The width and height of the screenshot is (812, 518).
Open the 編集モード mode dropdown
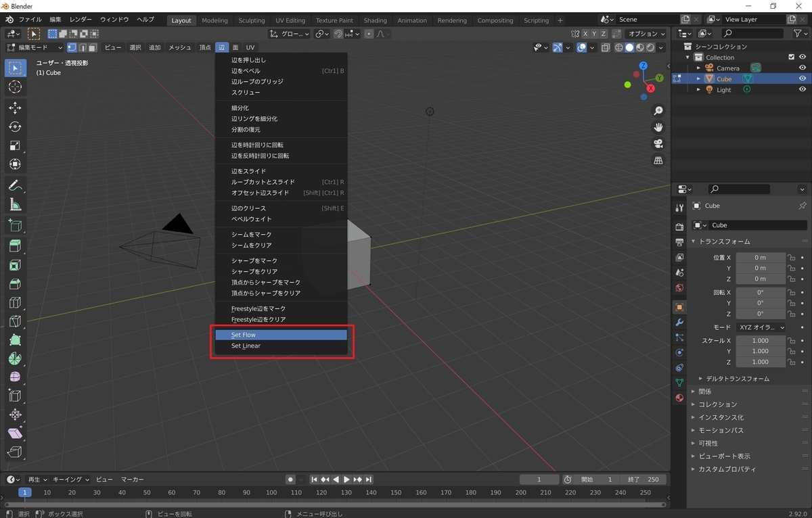click(x=34, y=47)
